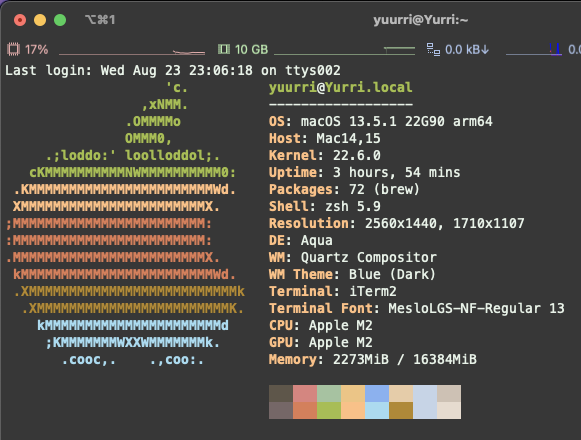
Task: Click the window title yuurri@Yurri:~
Action: (x=421, y=20)
